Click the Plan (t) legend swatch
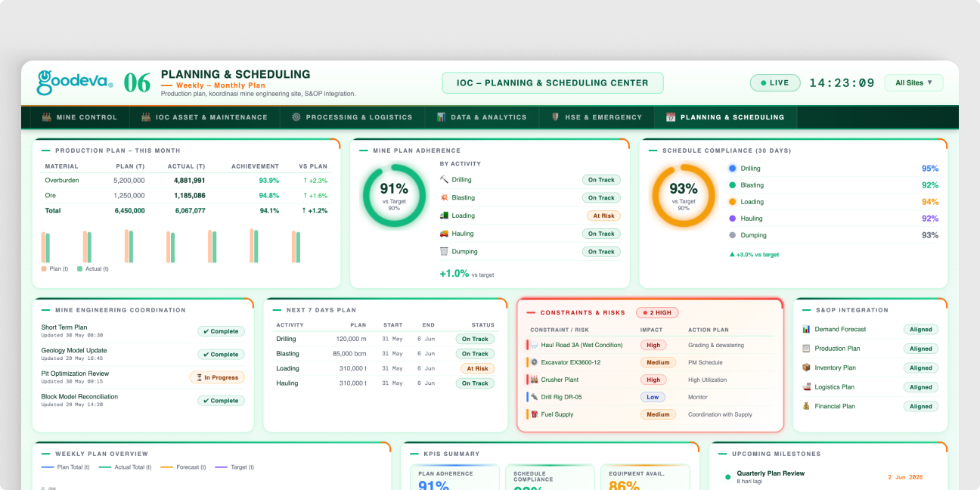 click(x=44, y=268)
